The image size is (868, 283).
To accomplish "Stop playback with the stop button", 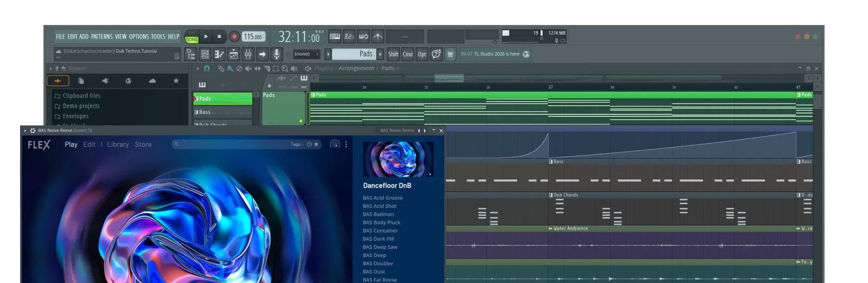I will (219, 37).
